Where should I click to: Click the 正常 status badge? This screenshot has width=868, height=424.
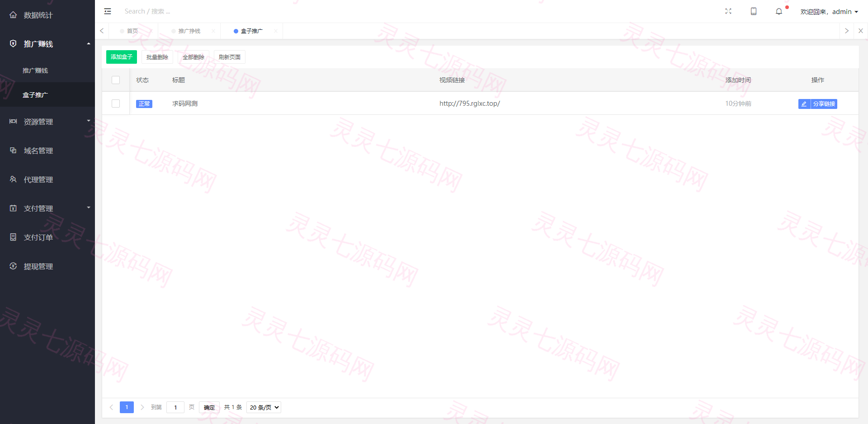pos(144,104)
